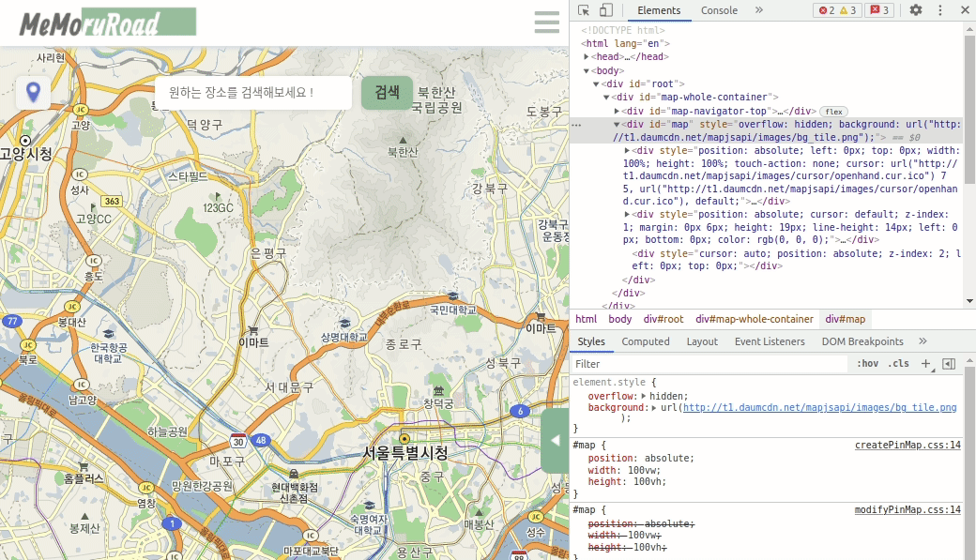The height and width of the screenshot is (560, 976).
Task: Close the DevTools panel
Action: click(965, 10)
